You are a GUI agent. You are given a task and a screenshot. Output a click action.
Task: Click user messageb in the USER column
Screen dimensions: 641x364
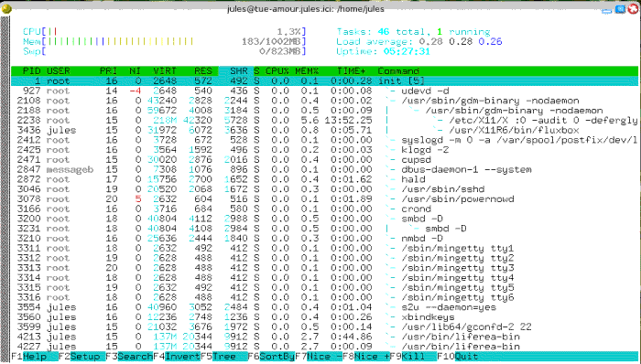70,169
